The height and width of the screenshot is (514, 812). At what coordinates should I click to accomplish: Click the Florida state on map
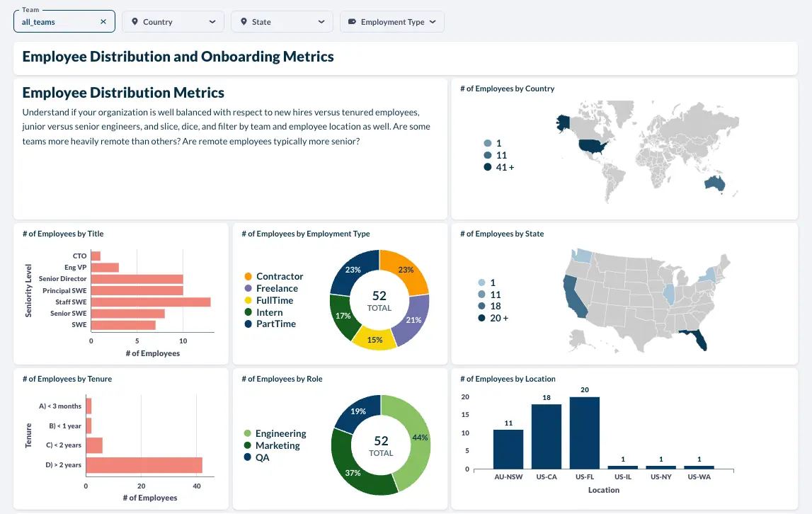pos(697,337)
